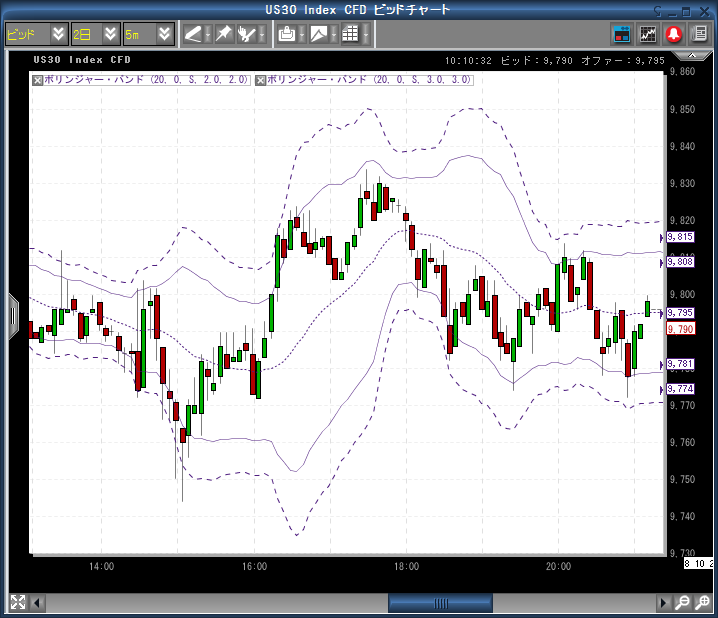This screenshot has height=618, width=718.
Task: Click the horizontal scrollbar thumb
Action: (440, 603)
